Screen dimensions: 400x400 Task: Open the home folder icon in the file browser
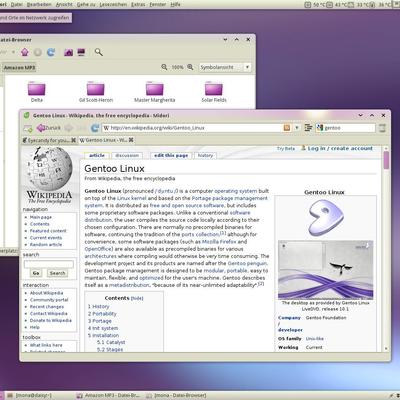coord(68,52)
